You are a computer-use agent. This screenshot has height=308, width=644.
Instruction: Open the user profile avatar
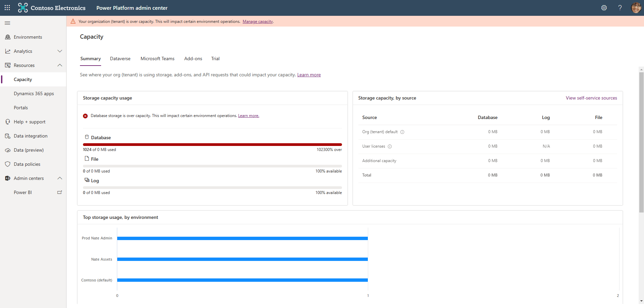pos(636,8)
